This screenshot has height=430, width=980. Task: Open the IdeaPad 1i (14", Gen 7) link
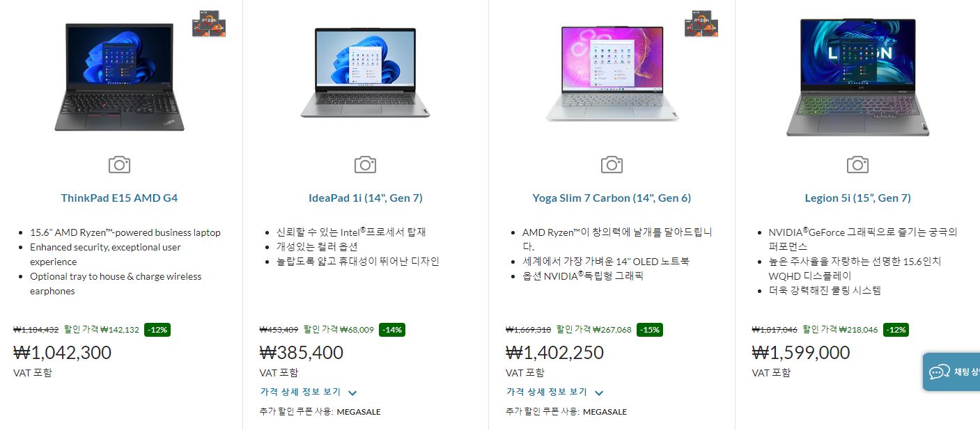tap(366, 198)
